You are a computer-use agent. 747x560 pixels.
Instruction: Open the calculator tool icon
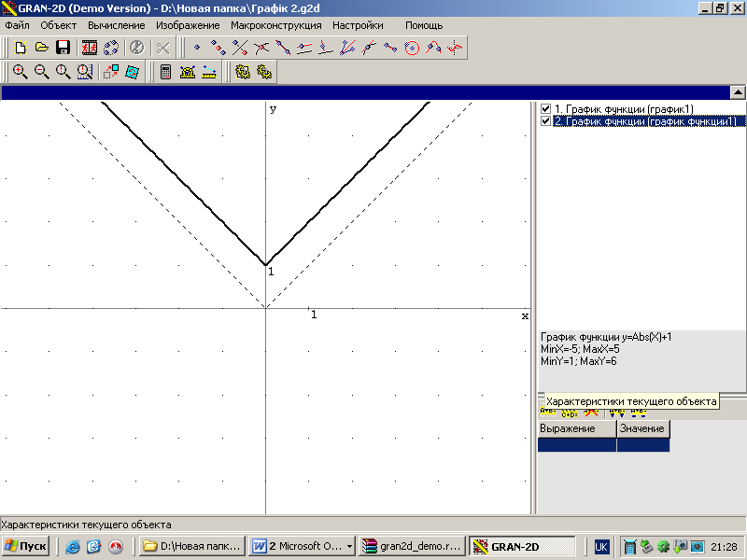point(166,72)
